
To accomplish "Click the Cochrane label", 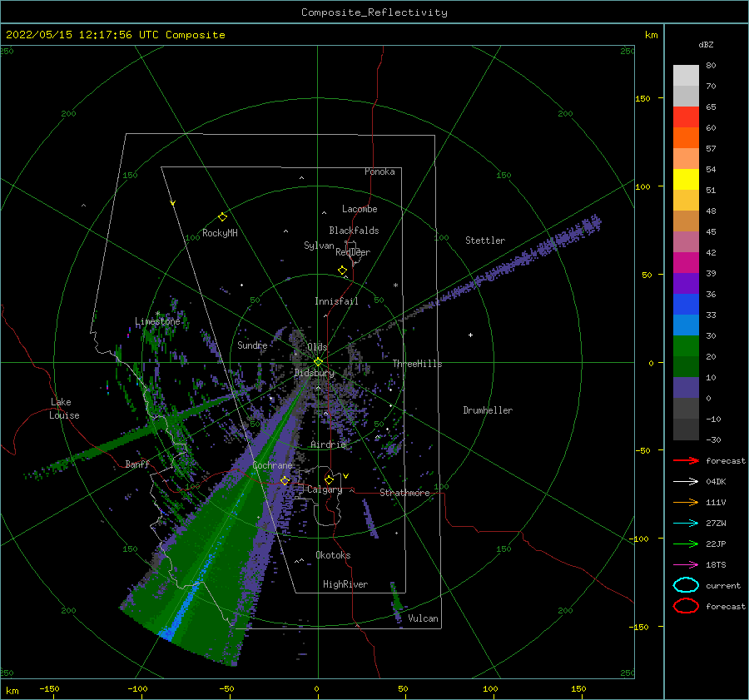I will tap(272, 465).
